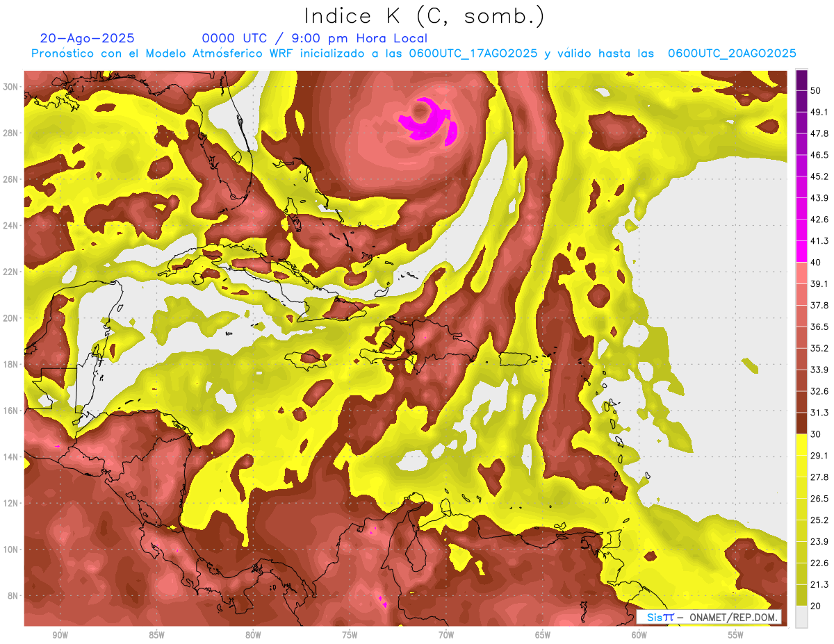The width and height of the screenshot is (834, 644).
Task: Click the color bar value '45.2'
Action: 819,176
